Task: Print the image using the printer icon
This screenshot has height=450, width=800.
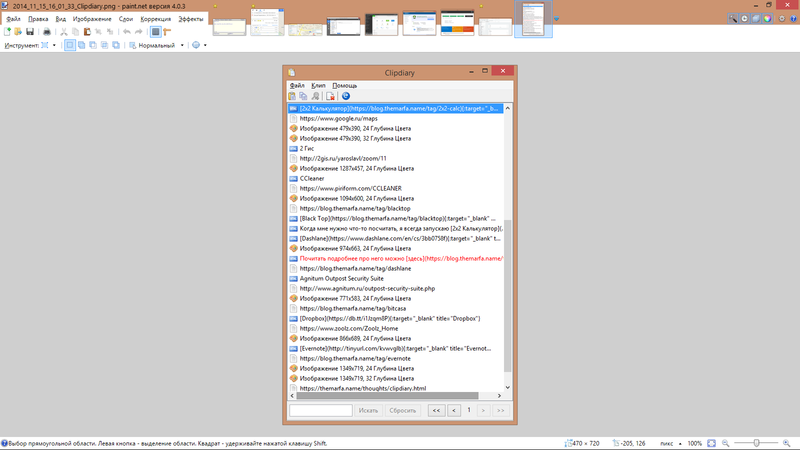Action: click(46, 32)
